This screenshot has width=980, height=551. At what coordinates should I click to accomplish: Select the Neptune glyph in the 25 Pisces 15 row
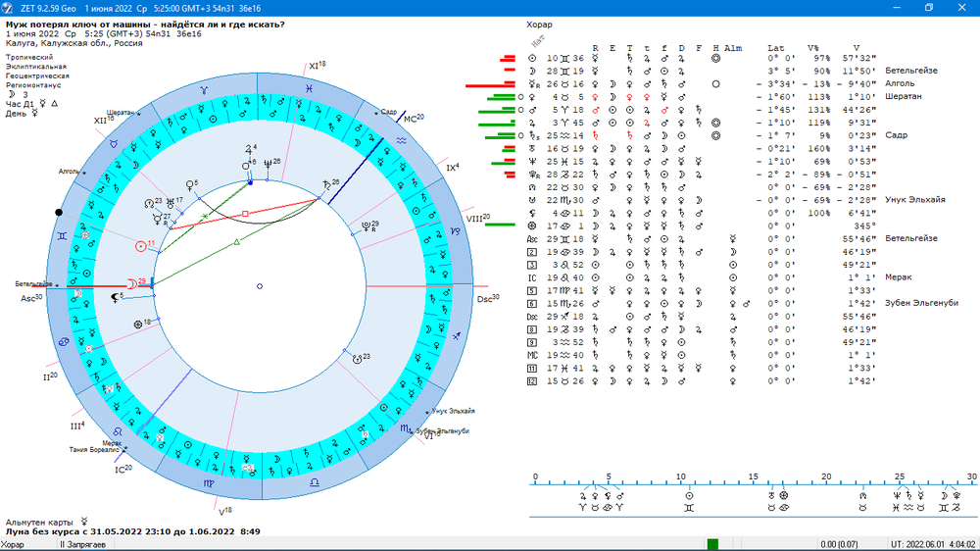(532, 162)
